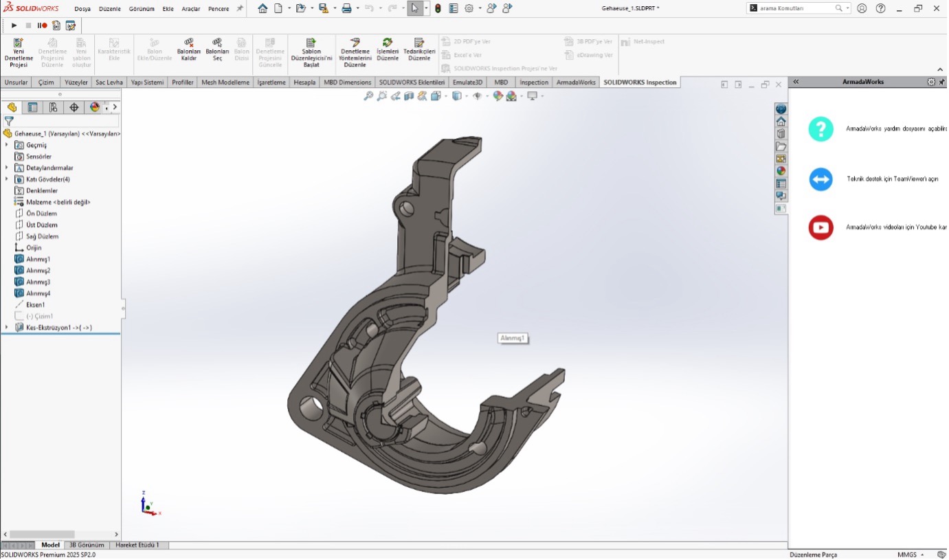Switch to the 3B Görünüm tab
Image resolution: width=949 pixels, height=560 pixels.
[87, 545]
